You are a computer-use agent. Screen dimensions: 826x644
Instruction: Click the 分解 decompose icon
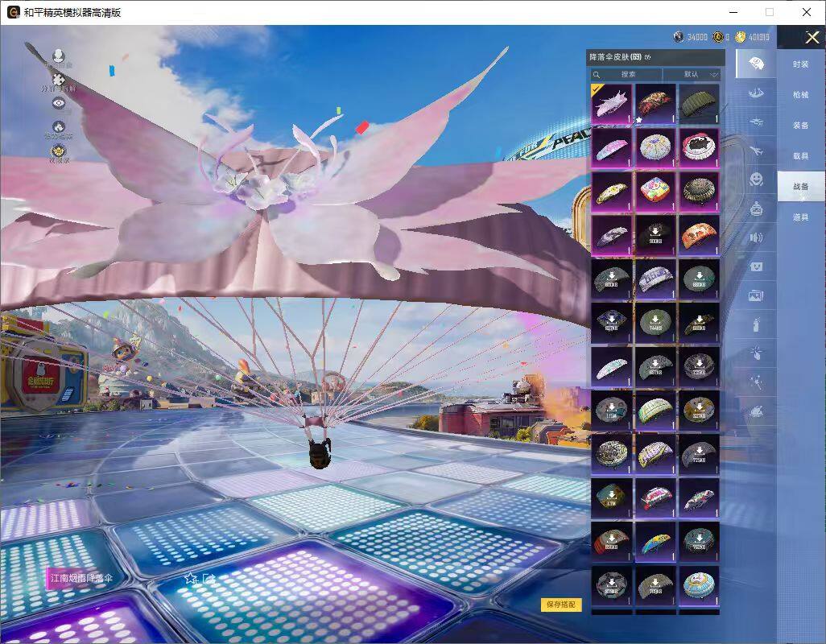[x=59, y=80]
